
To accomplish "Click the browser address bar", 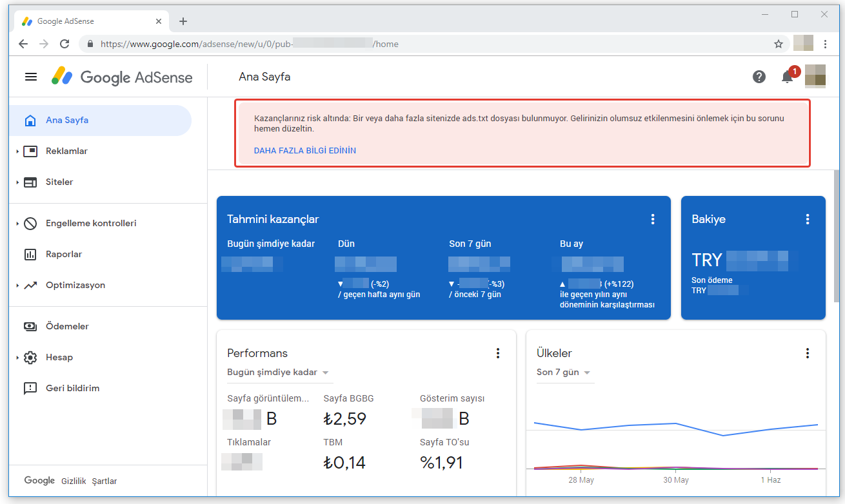I will pyautogui.click(x=426, y=44).
